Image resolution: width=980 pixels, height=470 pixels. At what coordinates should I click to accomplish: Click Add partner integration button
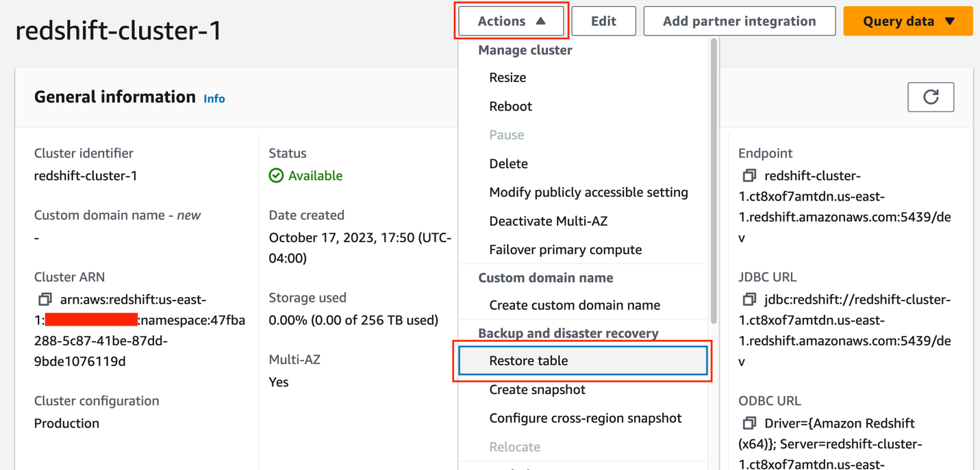click(739, 21)
